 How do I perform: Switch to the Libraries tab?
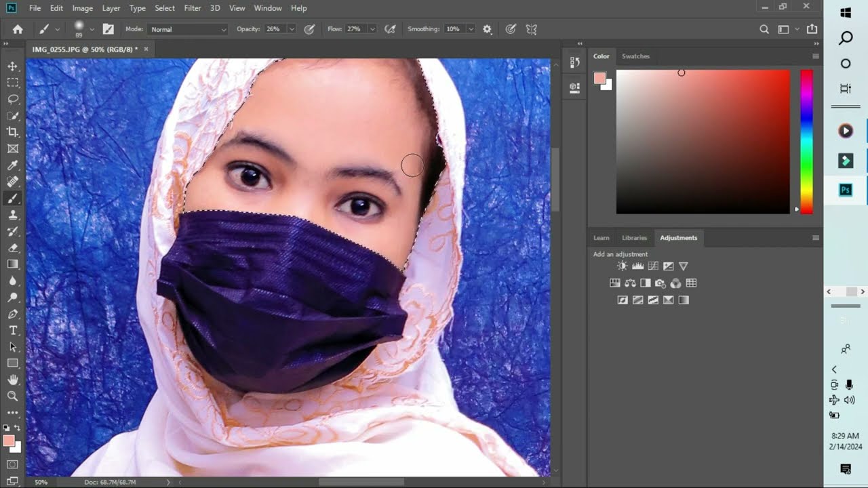pos(635,238)
